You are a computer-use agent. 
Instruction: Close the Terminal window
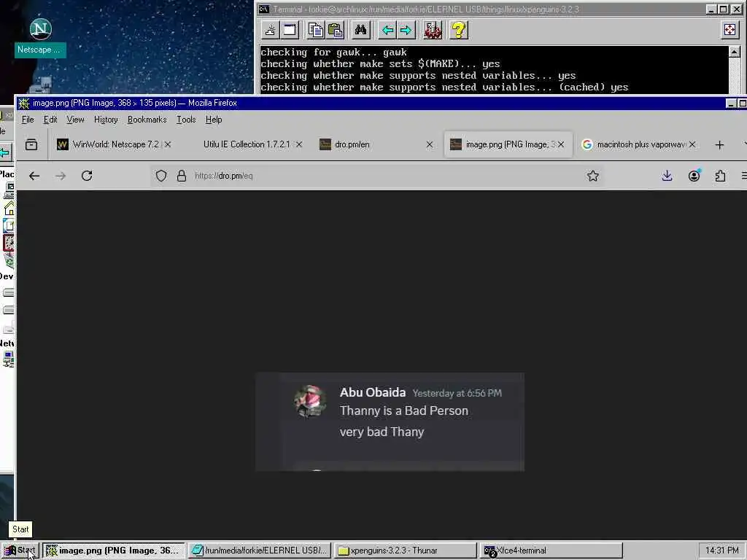pos(736,9)
